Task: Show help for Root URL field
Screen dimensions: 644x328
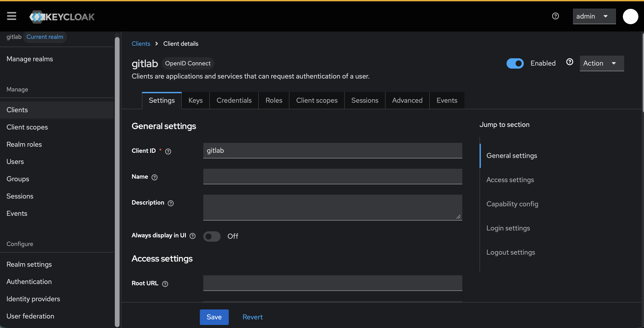Action: coord(165,284)
